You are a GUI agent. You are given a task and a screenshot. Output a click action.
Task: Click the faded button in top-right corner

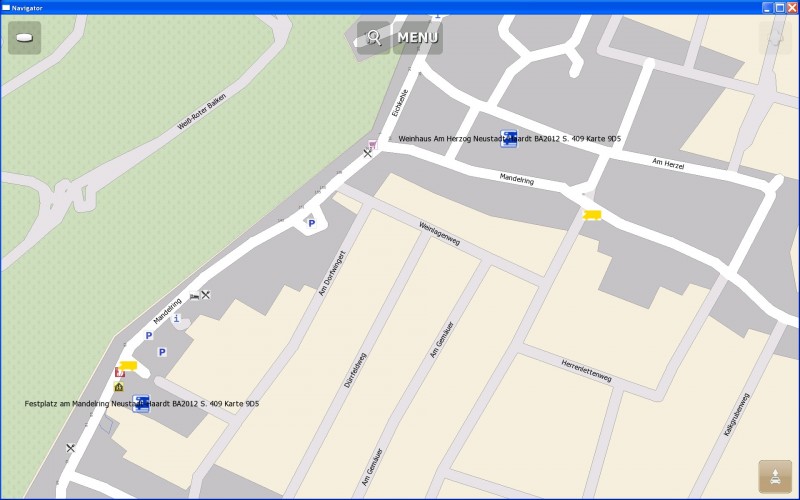coord(774,38)
